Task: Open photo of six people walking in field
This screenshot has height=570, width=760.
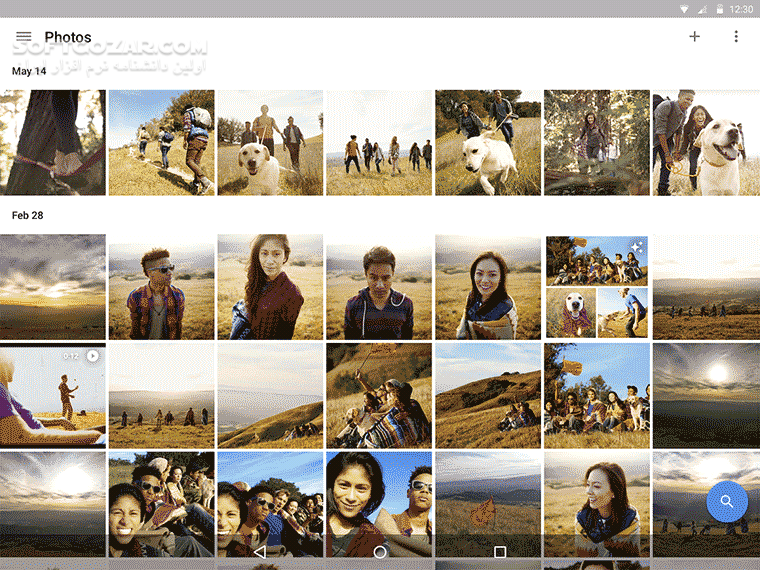Action: [x=379, y=142]
